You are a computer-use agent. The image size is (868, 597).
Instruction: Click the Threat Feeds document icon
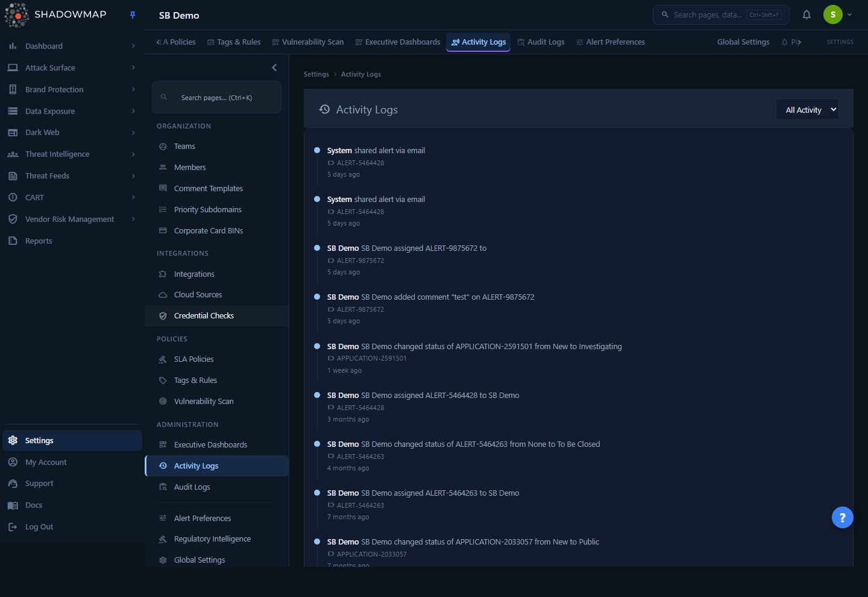(x=13, y=176)
